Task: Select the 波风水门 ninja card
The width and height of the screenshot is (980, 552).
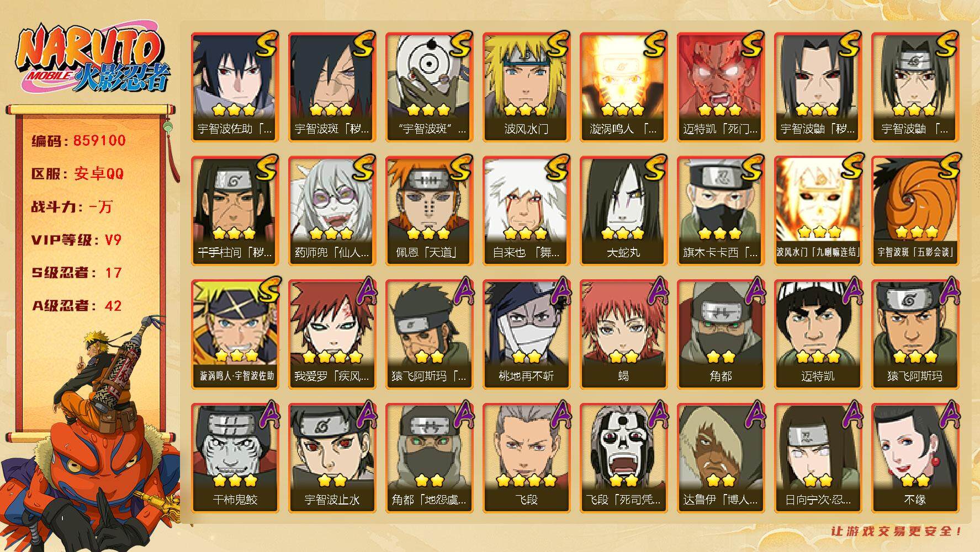Action: pos(526,87)
